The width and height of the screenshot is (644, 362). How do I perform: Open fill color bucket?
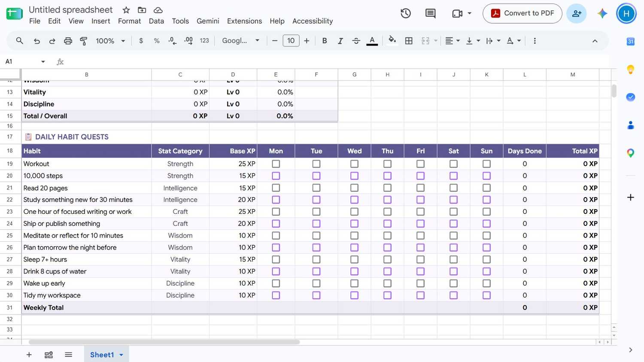click(x=392, y=41)
